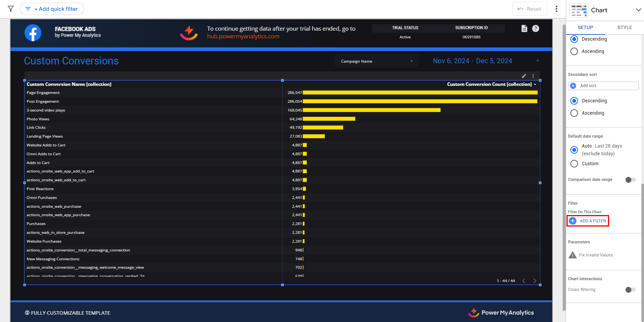Click the document icon in the report header
This screenshot has width=644, height=322.
click(x=524, y=28)
